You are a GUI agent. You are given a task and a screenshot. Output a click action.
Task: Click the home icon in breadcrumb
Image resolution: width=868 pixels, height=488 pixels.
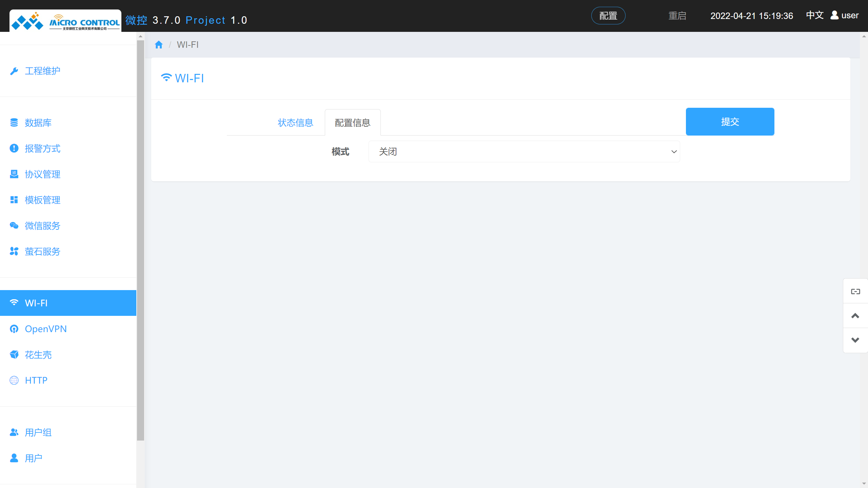(x=159, y=45)
